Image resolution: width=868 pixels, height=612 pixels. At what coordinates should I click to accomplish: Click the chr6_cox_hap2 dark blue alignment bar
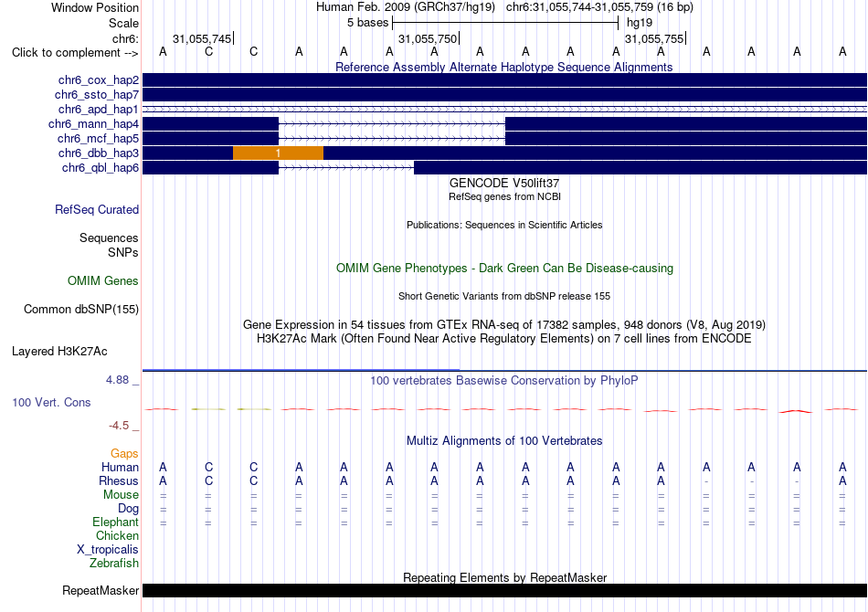504,80
